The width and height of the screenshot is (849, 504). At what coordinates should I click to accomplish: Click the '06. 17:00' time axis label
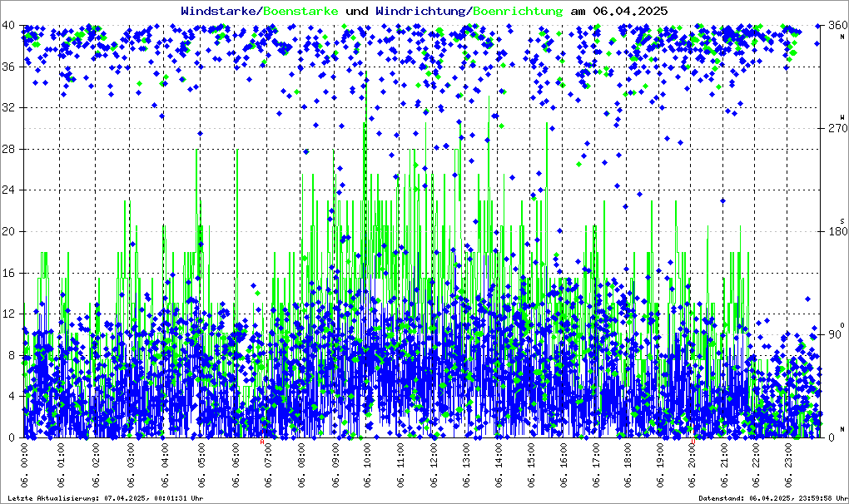coord(596,465)
